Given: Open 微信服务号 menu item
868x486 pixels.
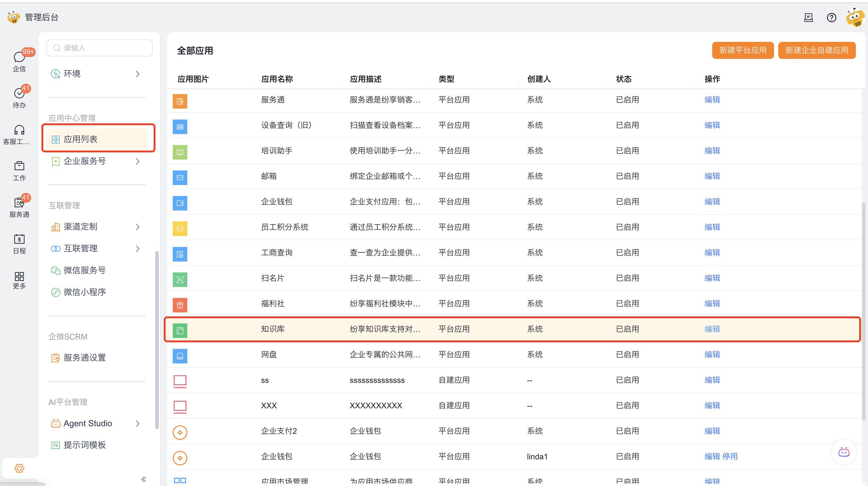Looking at the screenshot, I should tap(84, 270).
